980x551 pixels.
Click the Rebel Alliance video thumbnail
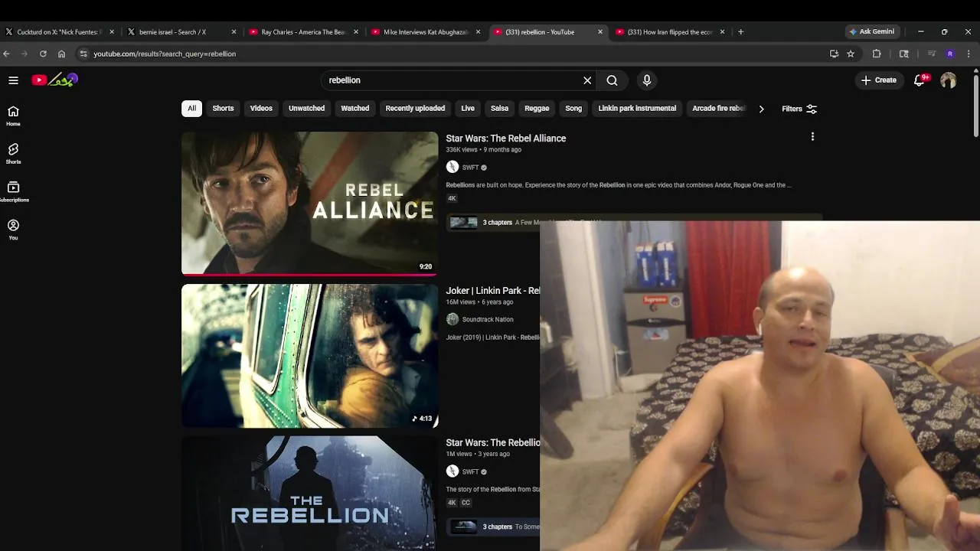[309, 204]
